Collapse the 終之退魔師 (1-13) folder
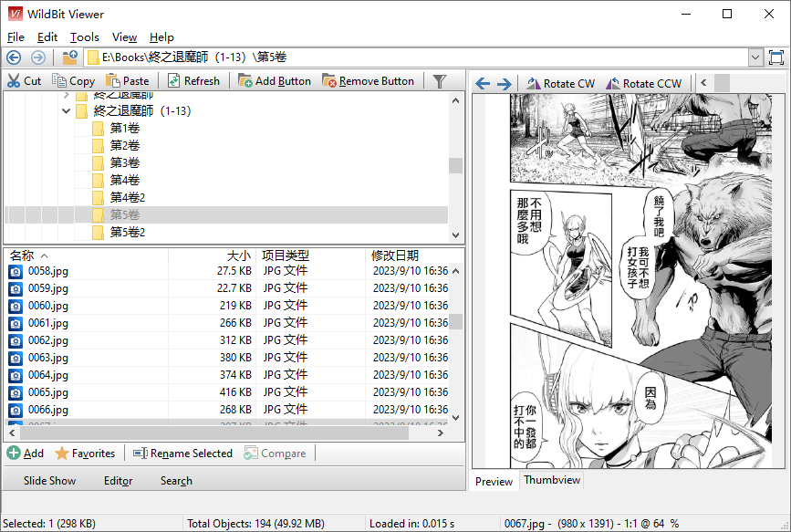 (x=66, y=111)
